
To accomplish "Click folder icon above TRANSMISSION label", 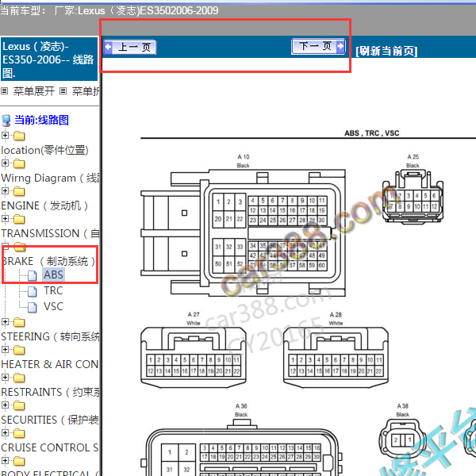I will [x=19, y=219].
